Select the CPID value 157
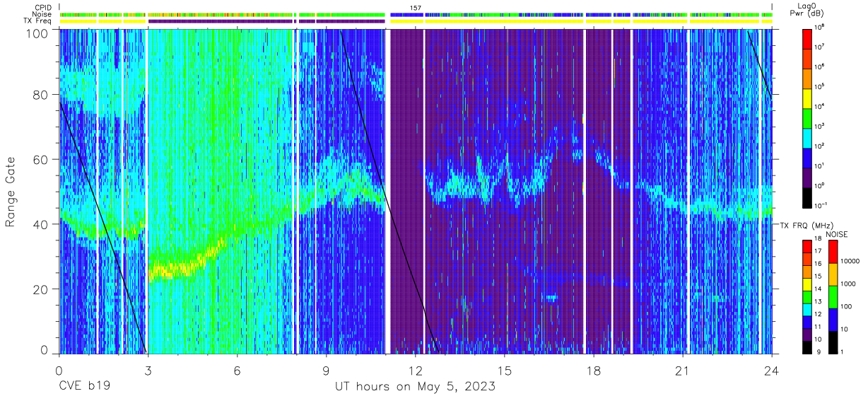The width and height of the screenshot is (868, 401). click(416, 8)
